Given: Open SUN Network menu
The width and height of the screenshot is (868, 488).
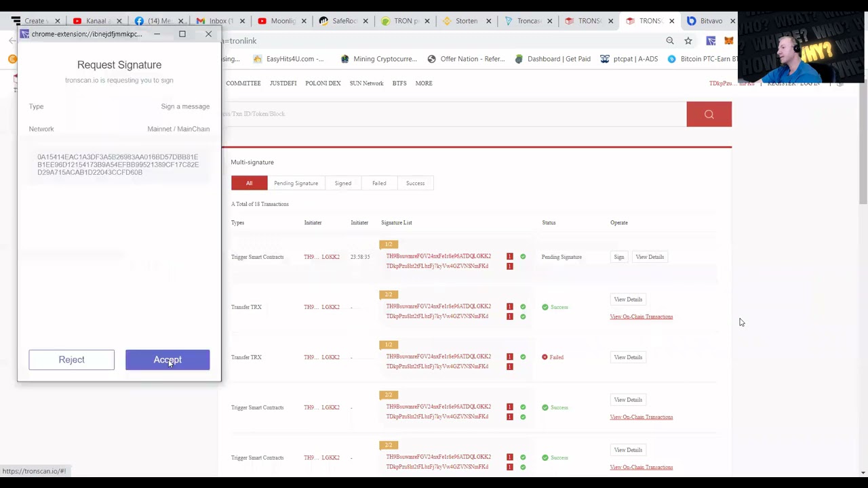Looking at the screenshot, I should (366, 83).
